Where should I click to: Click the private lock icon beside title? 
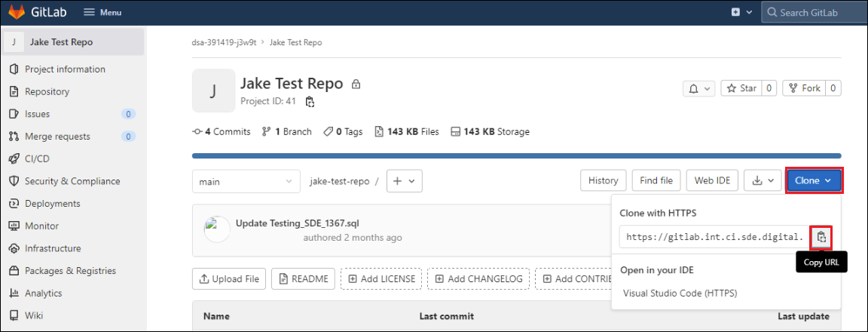point(356,85)
